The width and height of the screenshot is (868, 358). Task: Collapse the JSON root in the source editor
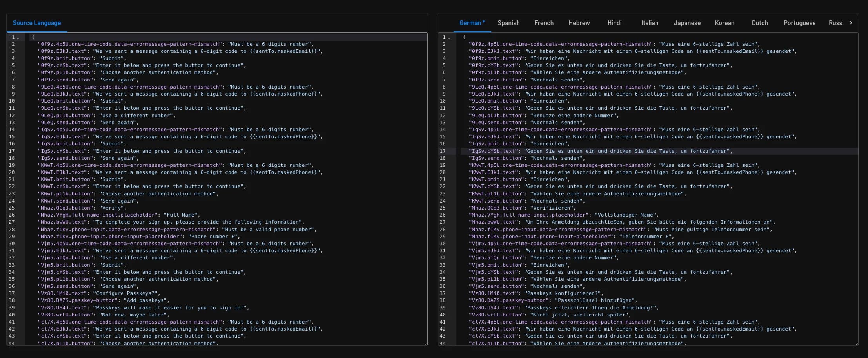coord(18,37)
